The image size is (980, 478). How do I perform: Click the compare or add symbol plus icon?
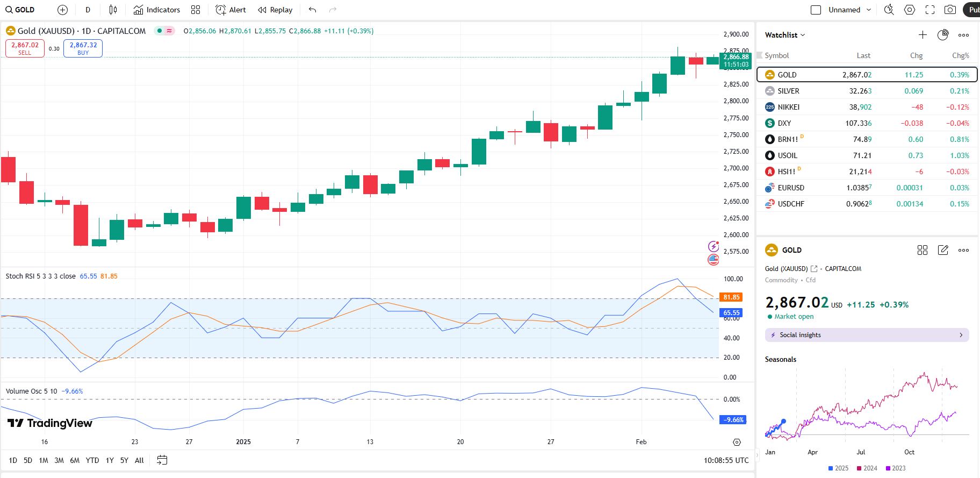pos(62,10)
